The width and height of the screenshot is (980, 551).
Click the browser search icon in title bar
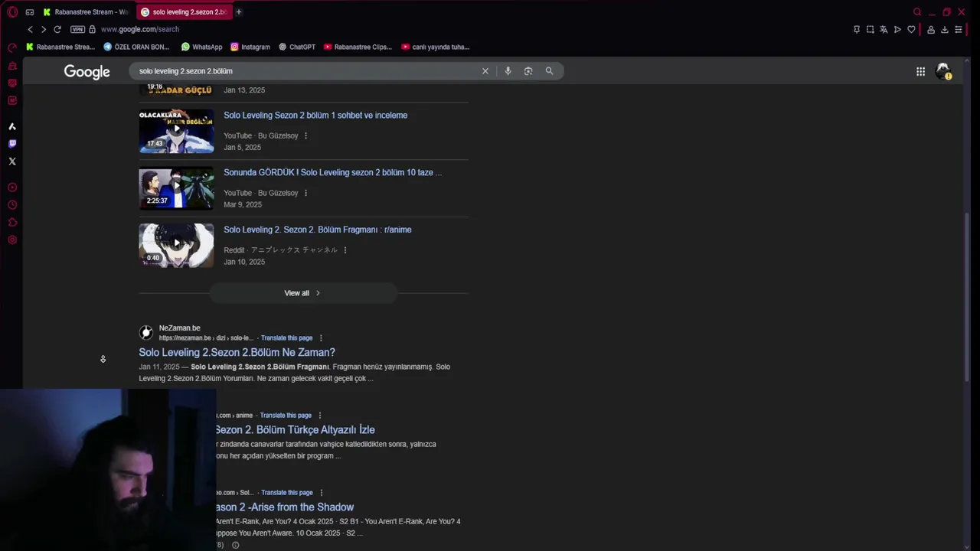tap(917, 11)
